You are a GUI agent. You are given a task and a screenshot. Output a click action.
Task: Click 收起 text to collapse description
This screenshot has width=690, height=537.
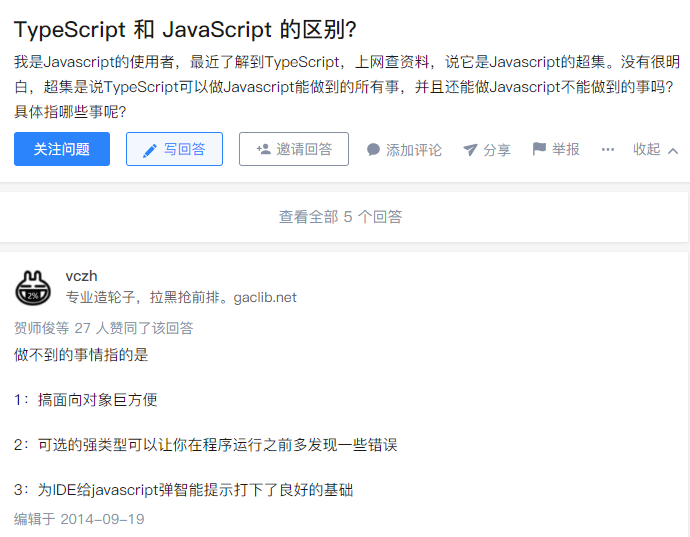[646, 149]
